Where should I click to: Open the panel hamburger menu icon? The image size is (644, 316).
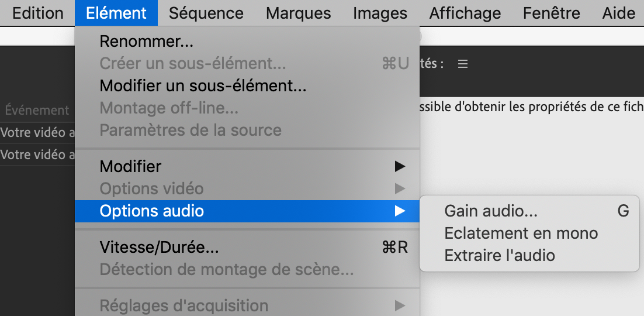pyautogui.click(x=463, y=64)
